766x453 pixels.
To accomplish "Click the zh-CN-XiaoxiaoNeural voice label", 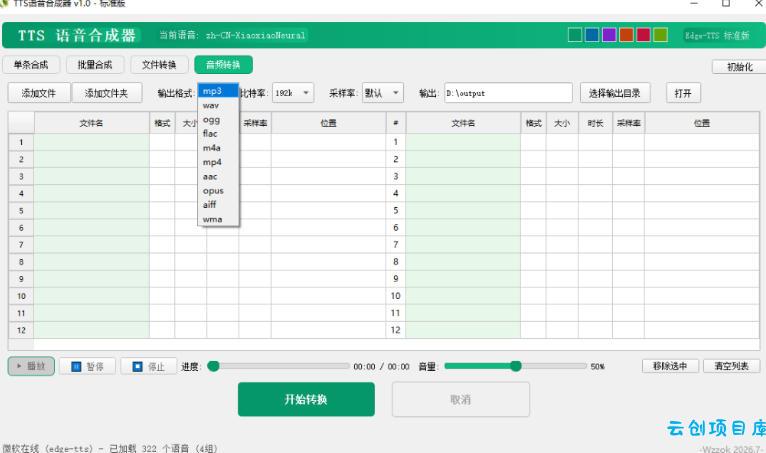I will coord(255,35).
